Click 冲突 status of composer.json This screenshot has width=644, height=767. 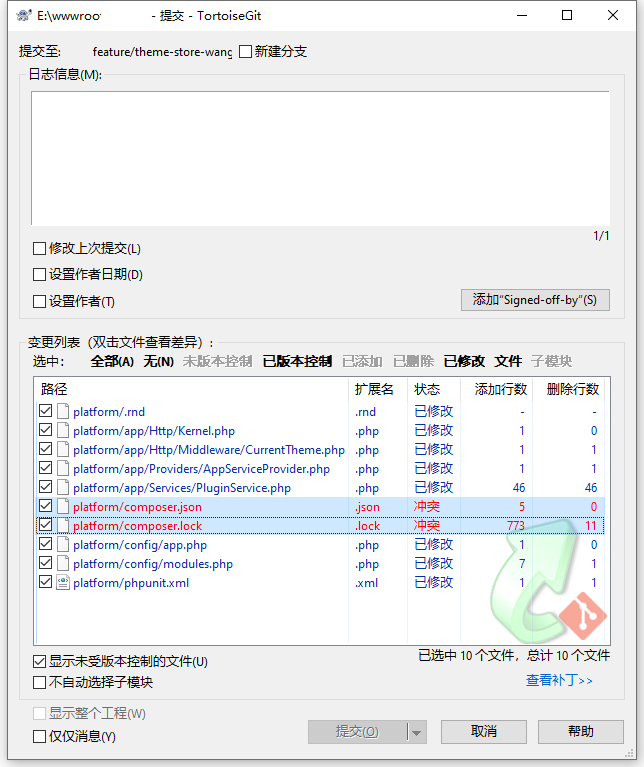(x=426, y=506)
